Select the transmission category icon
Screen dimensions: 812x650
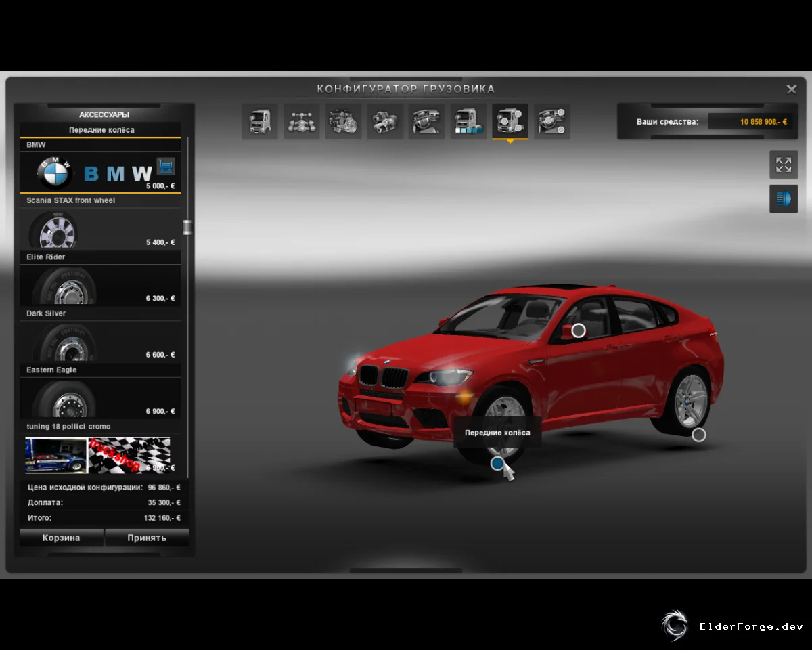coord(386,121)
